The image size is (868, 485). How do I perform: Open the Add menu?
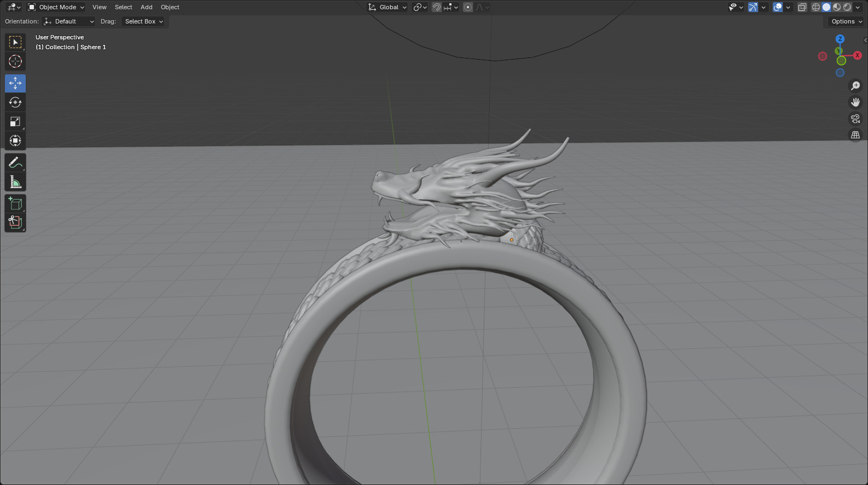coord(147,7)
